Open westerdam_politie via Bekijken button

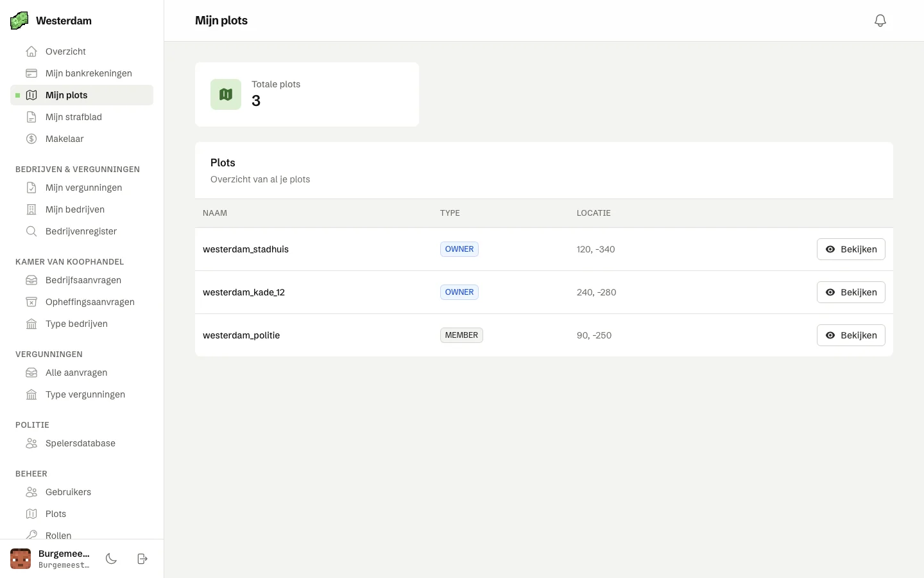[x=851, y=335]
